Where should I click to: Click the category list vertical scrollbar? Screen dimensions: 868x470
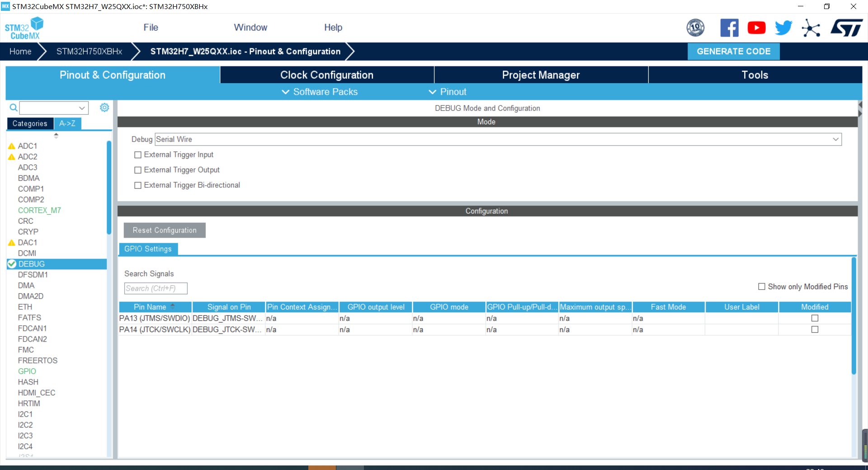(109, 188)
